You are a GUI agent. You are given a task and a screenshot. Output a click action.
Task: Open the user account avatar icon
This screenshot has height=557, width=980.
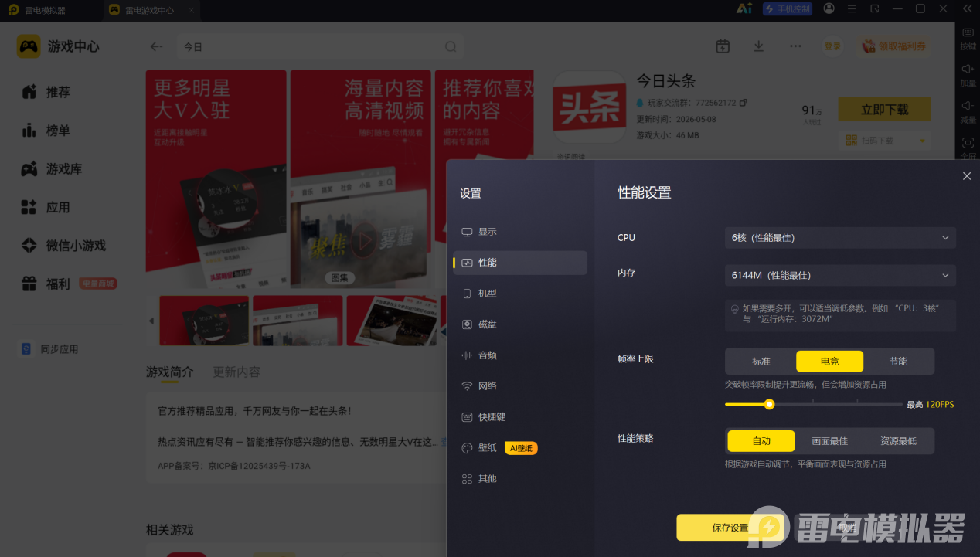pos(829,9)
